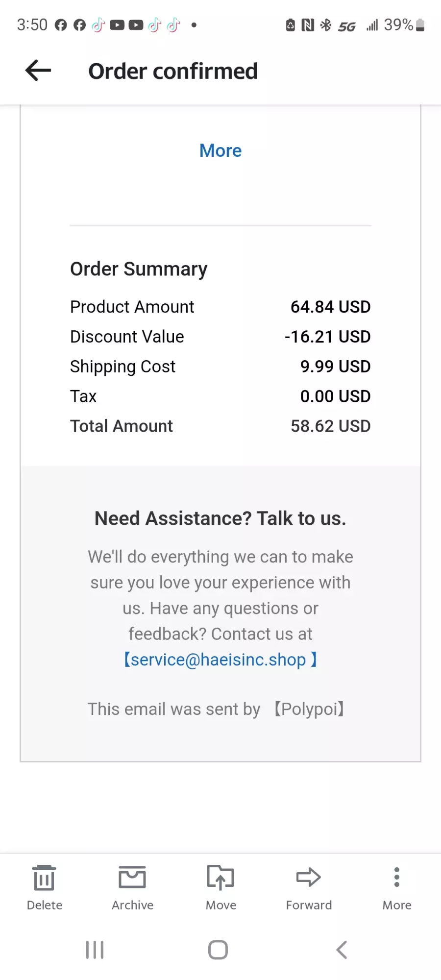Screen dimensions: 441x980
Task: Tap the back arrow beside Order confirmed
Action: pos(38,71)
